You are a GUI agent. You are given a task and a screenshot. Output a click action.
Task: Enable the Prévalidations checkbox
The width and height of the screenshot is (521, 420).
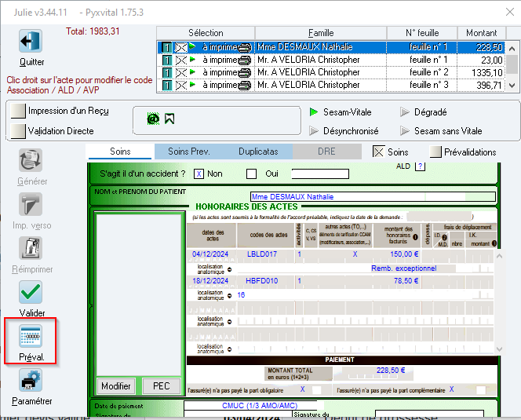pyautogui.click(x=435, y=152)
